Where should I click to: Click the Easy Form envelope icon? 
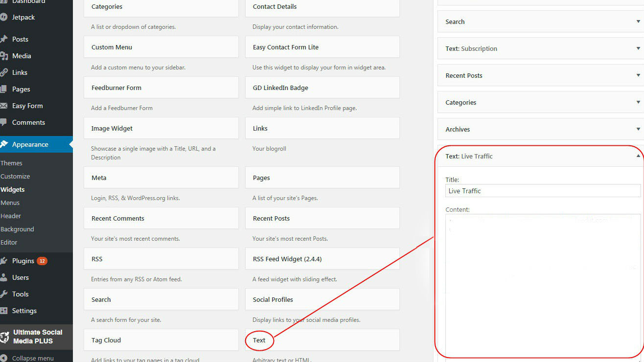[3, 106]
